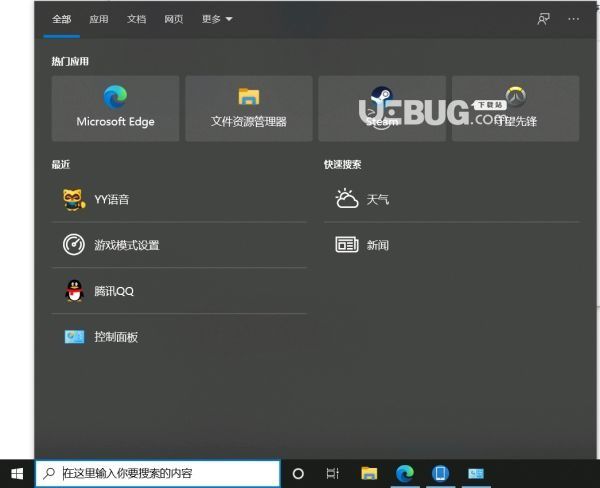
Task: Switch to the 文档 tab
Action: pyautogui.click(x=136, y=19)
